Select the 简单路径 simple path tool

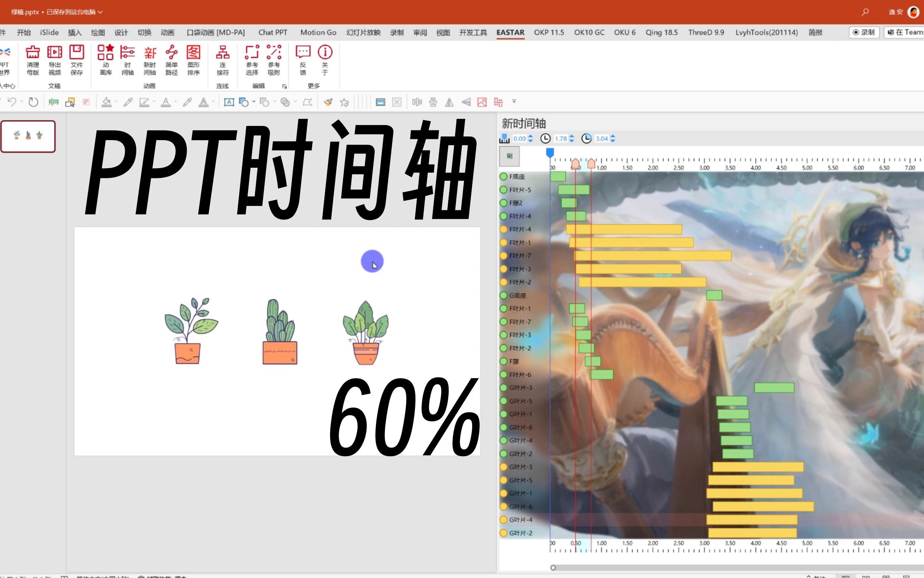172,60
